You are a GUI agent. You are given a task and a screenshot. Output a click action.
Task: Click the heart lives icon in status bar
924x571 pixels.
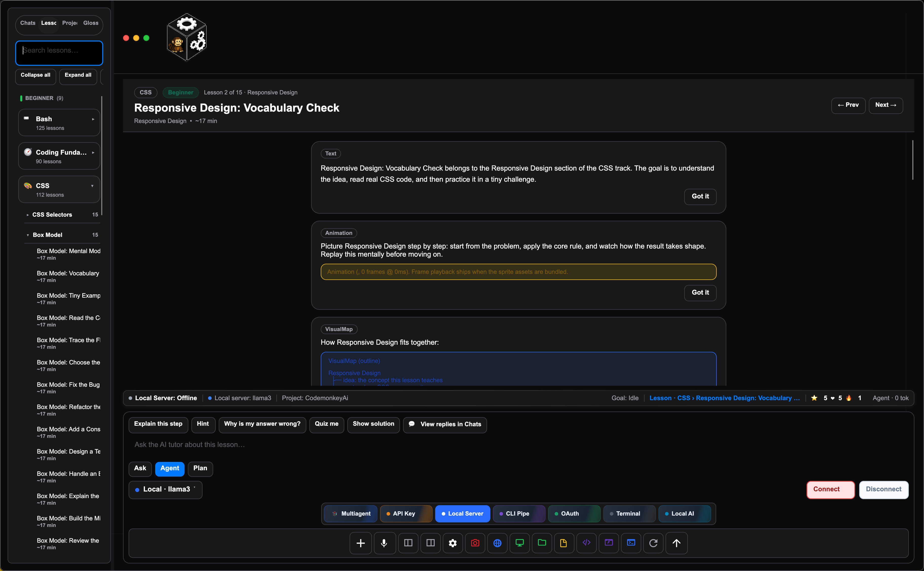point(833,398)
